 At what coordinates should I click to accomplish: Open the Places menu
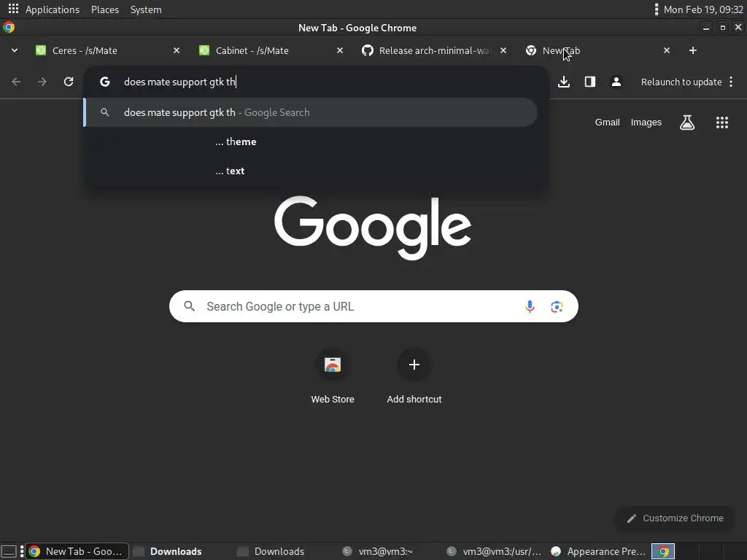click(x=105, y=9)
